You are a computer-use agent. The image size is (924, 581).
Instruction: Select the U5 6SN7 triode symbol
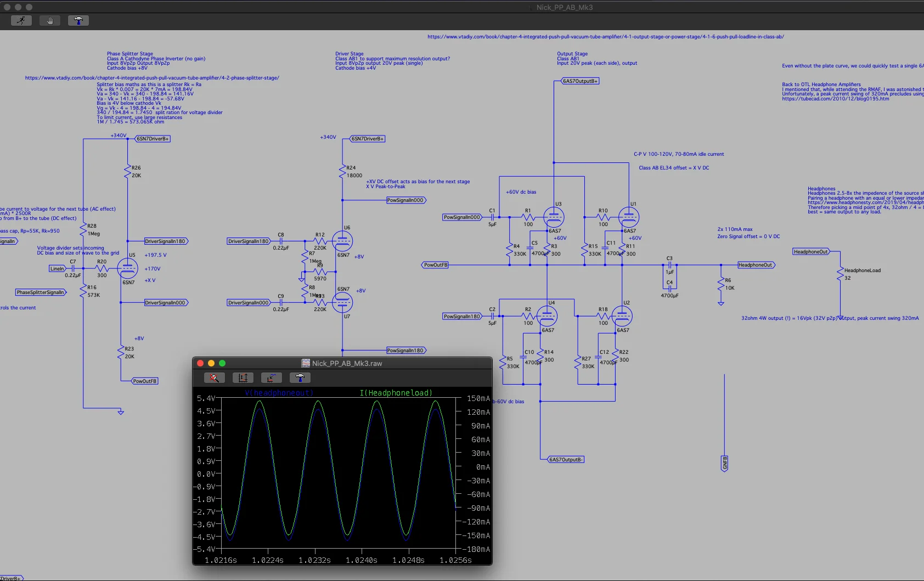[x=127, y=268]
